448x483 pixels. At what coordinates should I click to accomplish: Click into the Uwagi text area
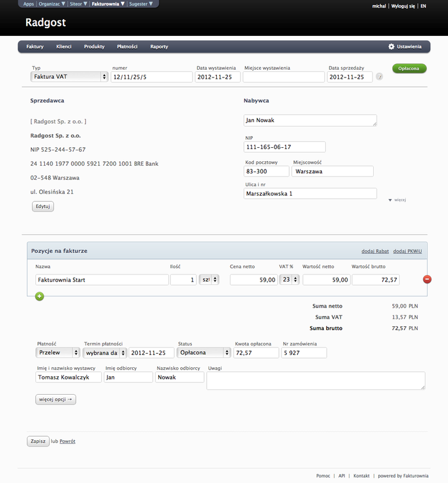(316, 380)
